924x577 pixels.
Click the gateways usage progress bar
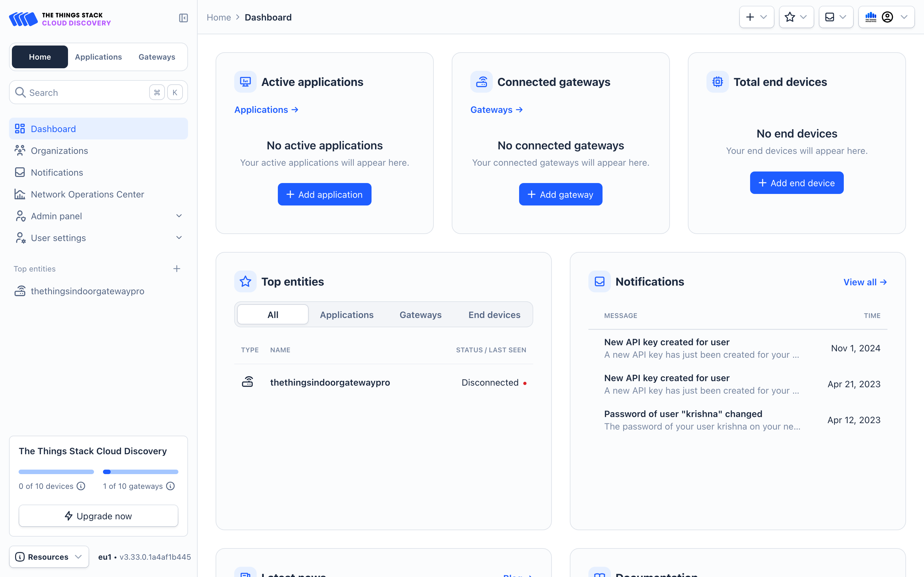pos(141,472)
